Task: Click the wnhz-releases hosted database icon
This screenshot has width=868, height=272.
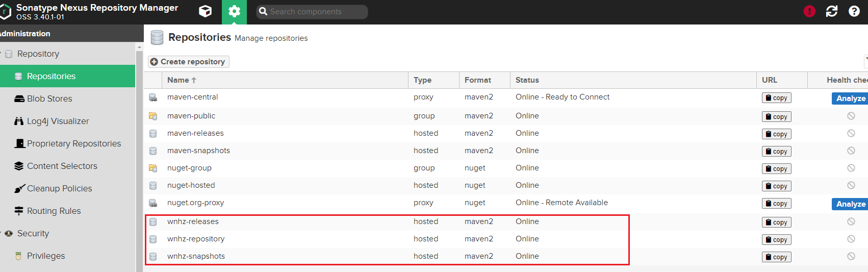Action: click(153, 222)
